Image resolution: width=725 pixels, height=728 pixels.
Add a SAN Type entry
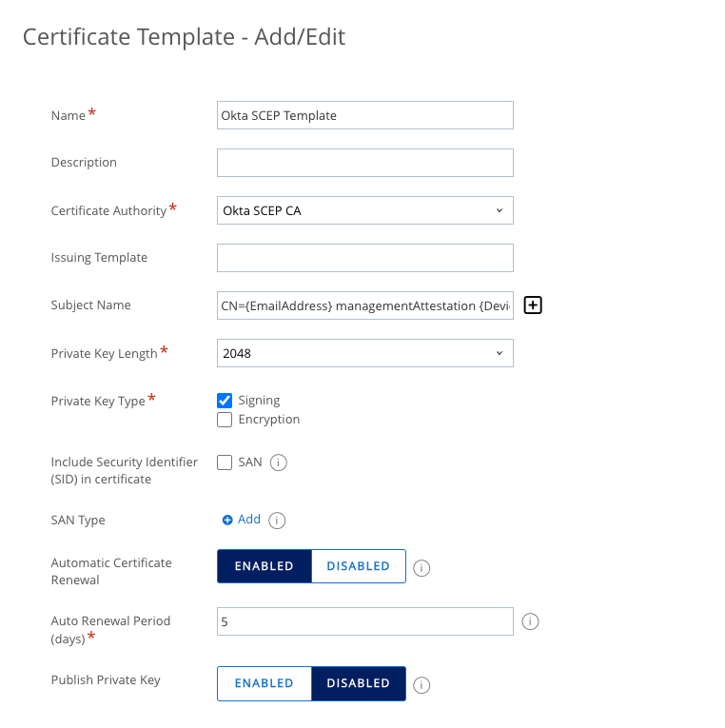pyautogui.click(x=242, y=520)
